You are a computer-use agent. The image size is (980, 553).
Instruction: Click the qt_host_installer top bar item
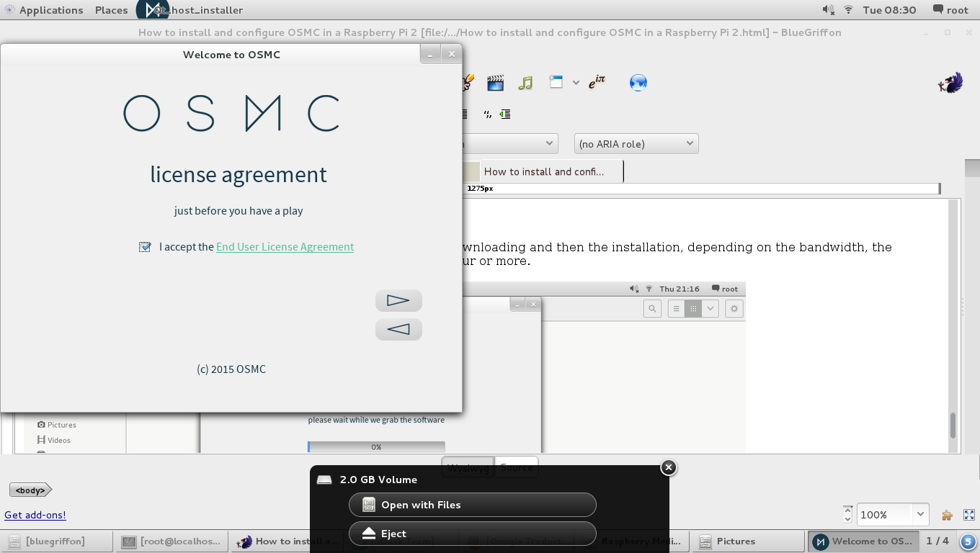click(191, 10)
